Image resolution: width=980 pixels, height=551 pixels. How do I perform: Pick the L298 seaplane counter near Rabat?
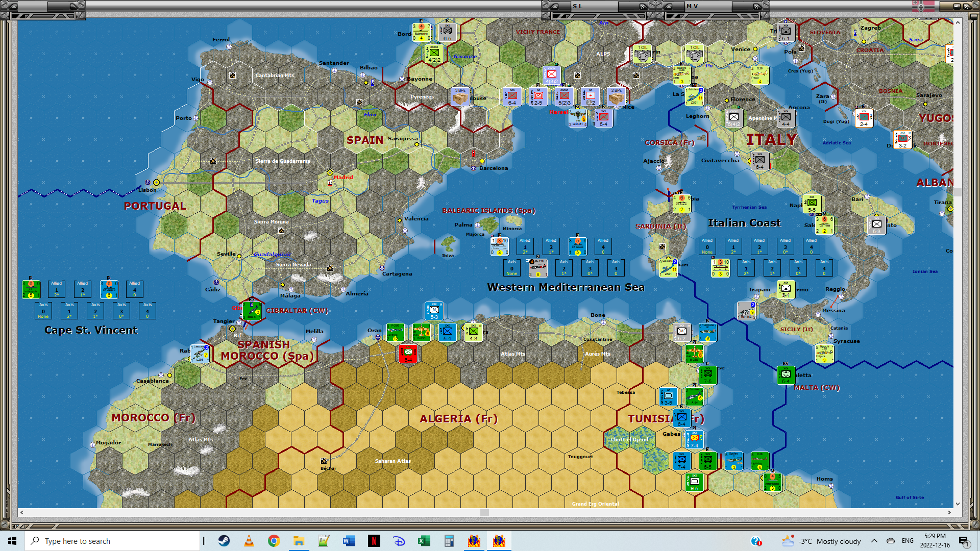200,354
